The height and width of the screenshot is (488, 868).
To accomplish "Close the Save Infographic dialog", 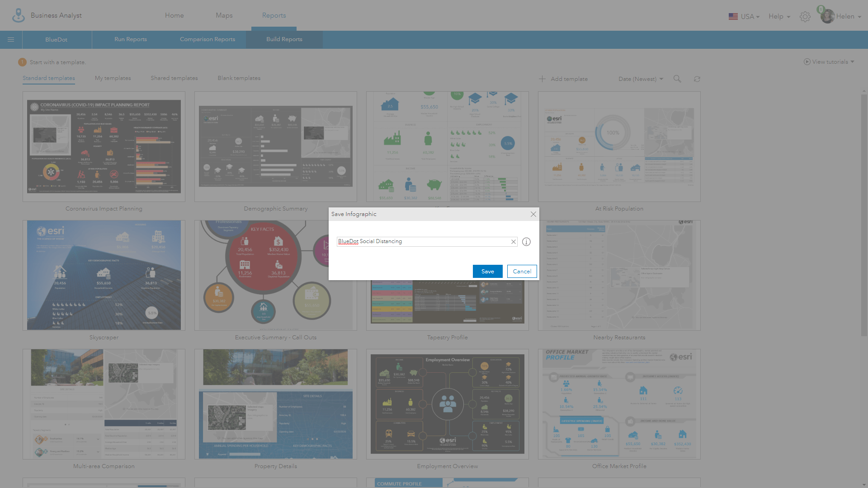I will tap(533, 214).
